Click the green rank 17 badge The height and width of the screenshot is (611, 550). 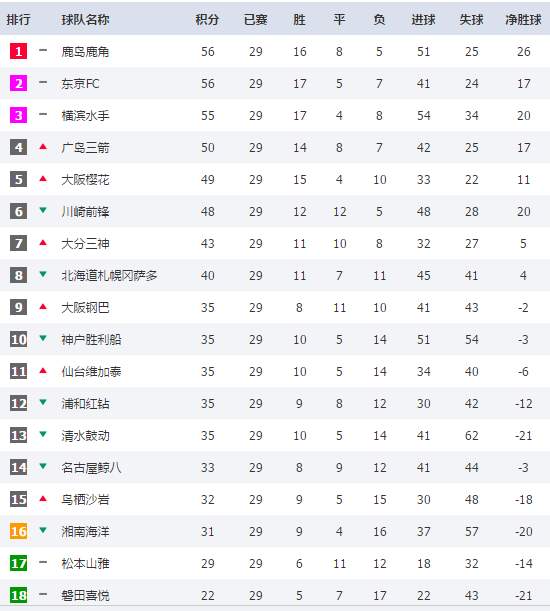(x=19, y=563)
